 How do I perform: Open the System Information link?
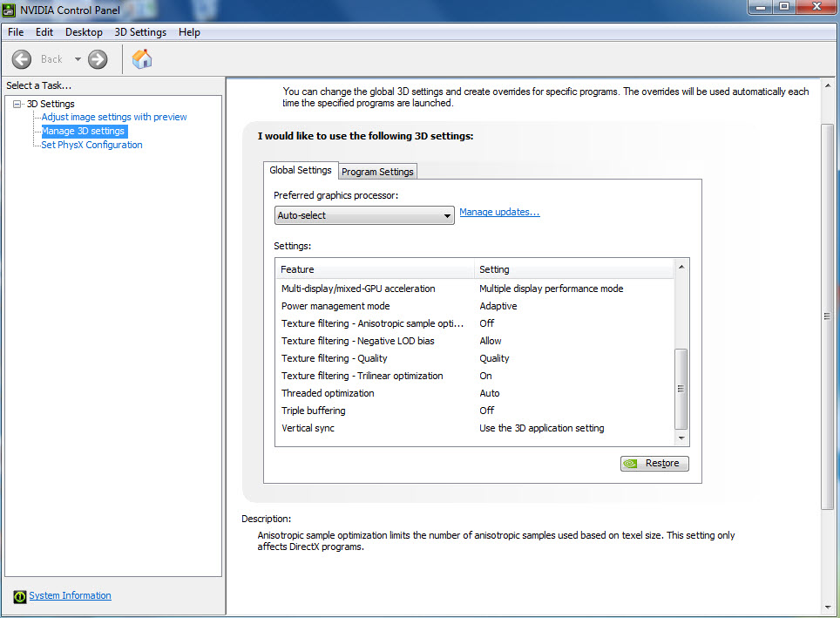pos(71,595)
